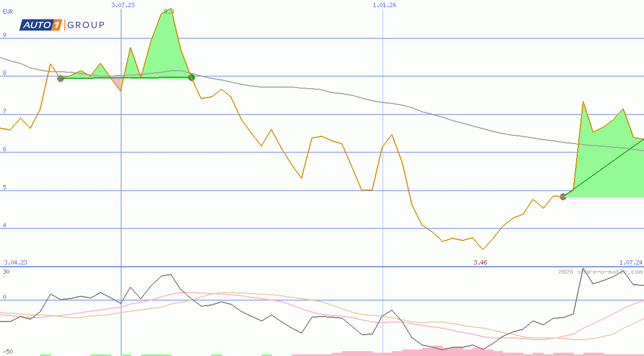Click the first gray entry marker dot near 8 EUR
This screenshot has height=356, width=644.
(61, 78)
